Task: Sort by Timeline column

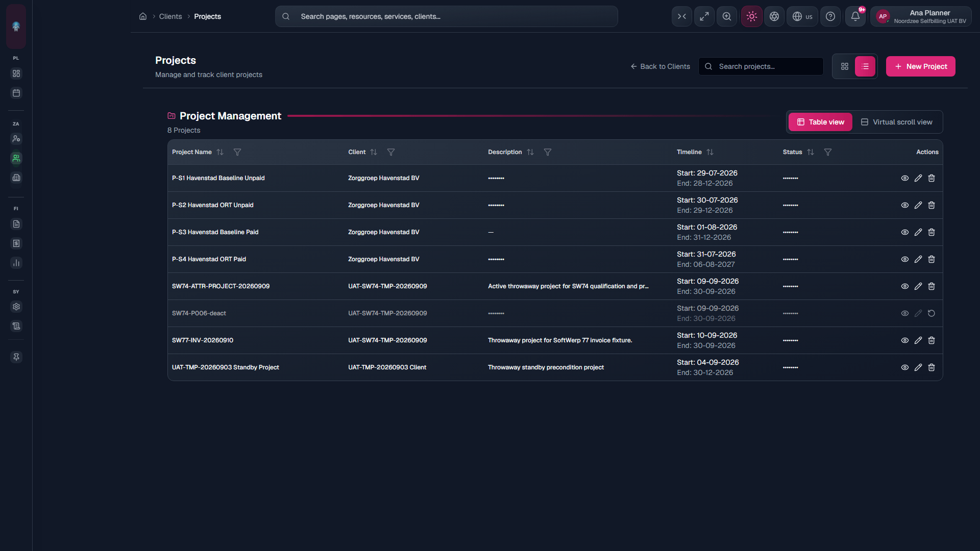Action: [710, 152]
